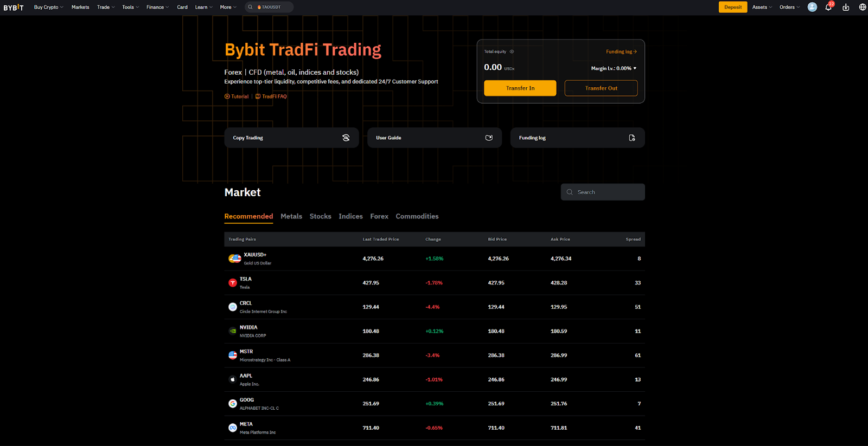
Task: Switch to the Commodities tab
Action: pyautogui.click(x=417, y=216)
